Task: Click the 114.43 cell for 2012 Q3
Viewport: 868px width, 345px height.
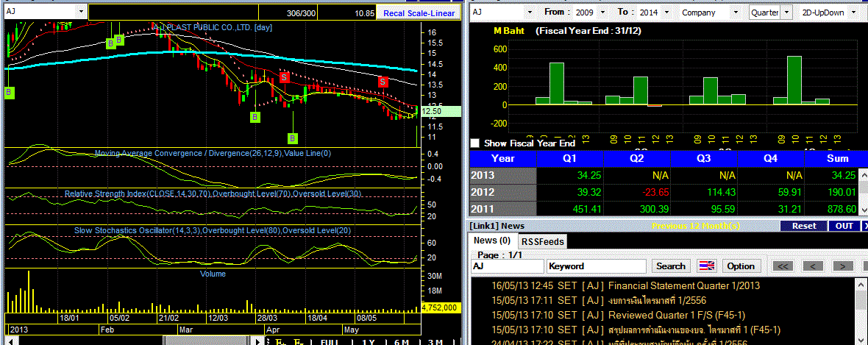Action: tap(703, 192)
